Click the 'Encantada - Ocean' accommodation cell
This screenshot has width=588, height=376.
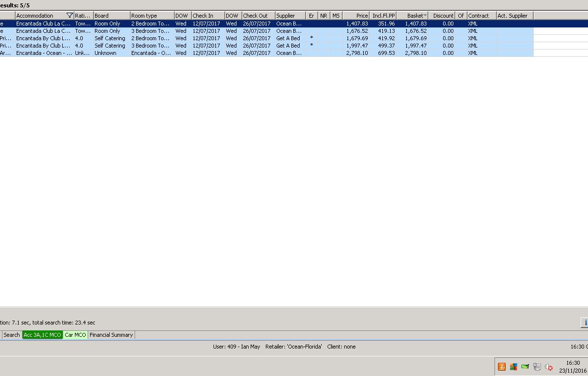click(44, 53)
